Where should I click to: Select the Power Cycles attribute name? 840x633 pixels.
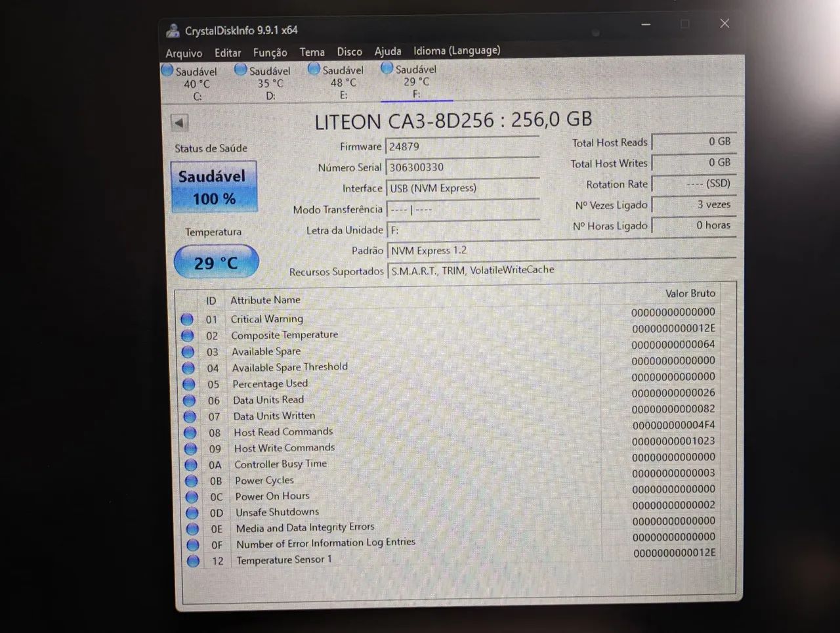click(264, 480)
